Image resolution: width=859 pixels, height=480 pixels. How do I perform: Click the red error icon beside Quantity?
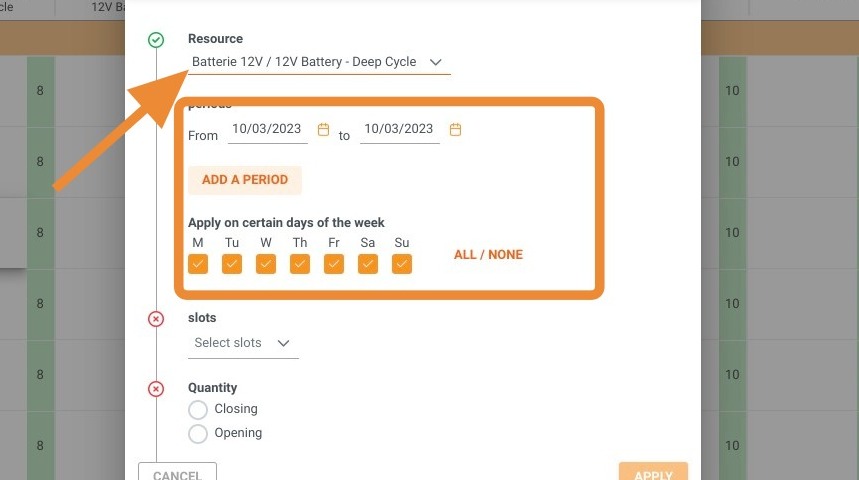(156, 389)
